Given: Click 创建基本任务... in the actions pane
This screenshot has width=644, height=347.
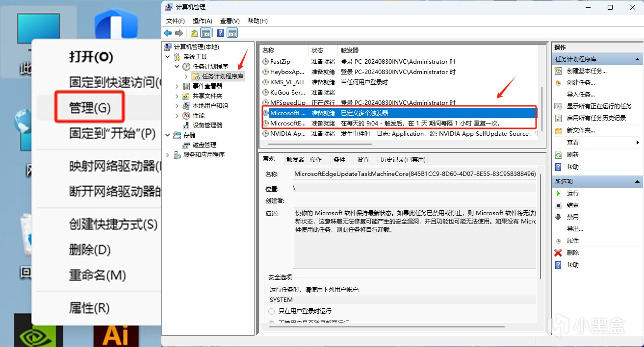Looking at the screenshot, I should 587,71.
